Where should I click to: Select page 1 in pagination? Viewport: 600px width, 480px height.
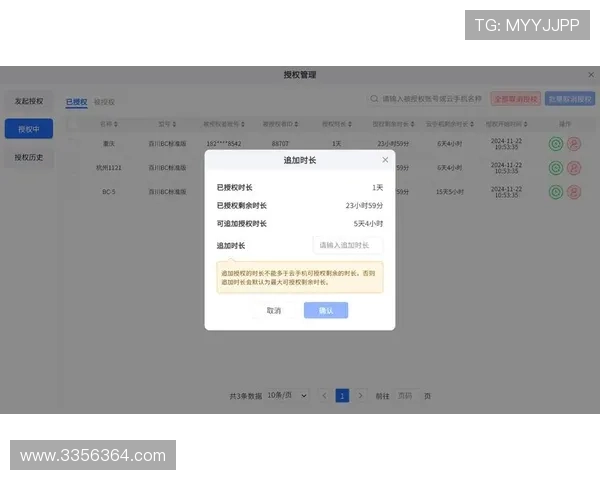point(342,395)
